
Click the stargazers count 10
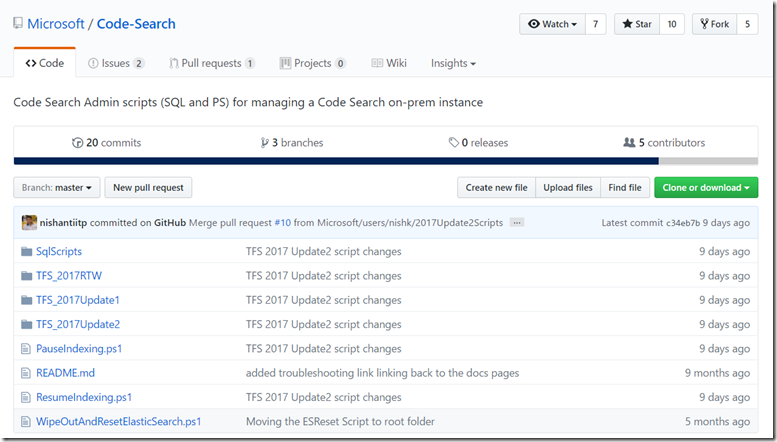[672, 24]
